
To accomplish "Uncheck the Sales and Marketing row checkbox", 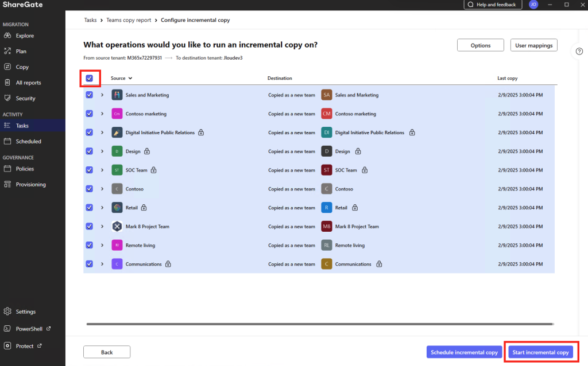I will pos(89,95).
